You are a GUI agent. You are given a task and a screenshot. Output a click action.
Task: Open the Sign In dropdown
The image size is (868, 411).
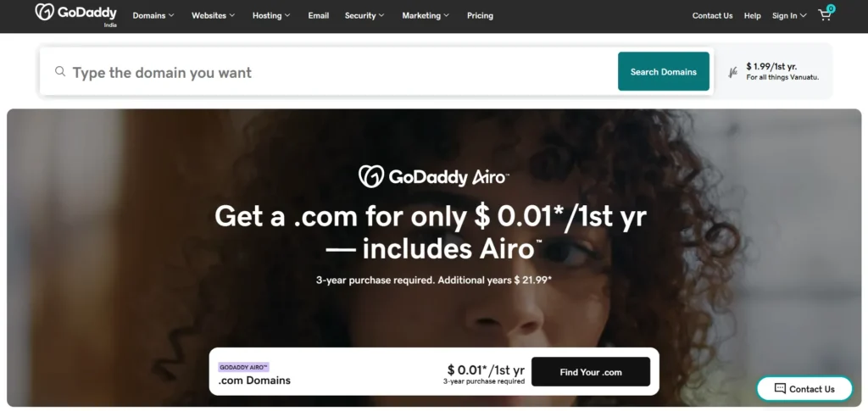point(789,15)
